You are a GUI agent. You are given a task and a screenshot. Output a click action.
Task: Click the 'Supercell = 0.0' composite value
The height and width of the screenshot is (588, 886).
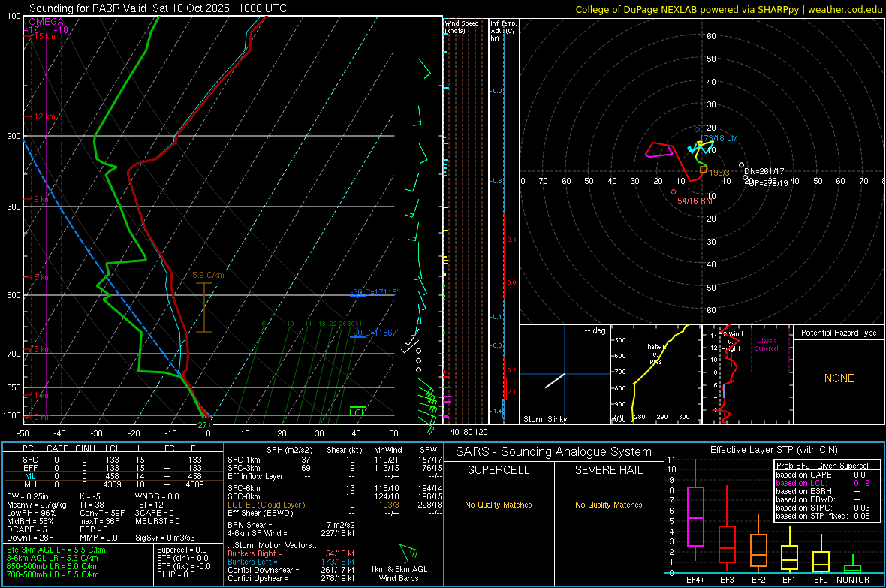pyautogui.click(x=182, y=550)
